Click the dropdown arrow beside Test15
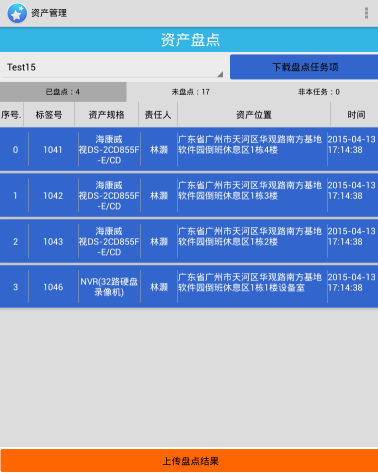Screen dimensions: 378x474 click(220, 74)
